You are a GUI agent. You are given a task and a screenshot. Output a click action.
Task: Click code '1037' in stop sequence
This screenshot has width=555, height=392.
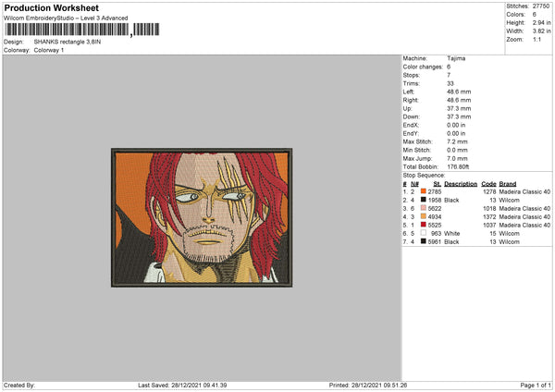point(489,225)
